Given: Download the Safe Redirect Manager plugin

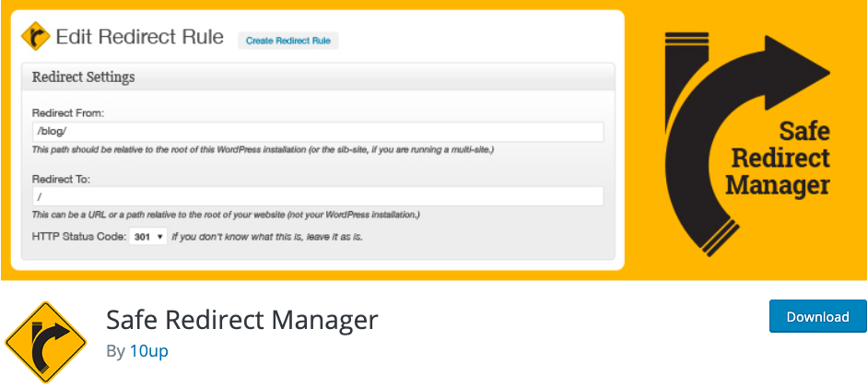Looking at the screenshot, I should (x=817, y=317).
